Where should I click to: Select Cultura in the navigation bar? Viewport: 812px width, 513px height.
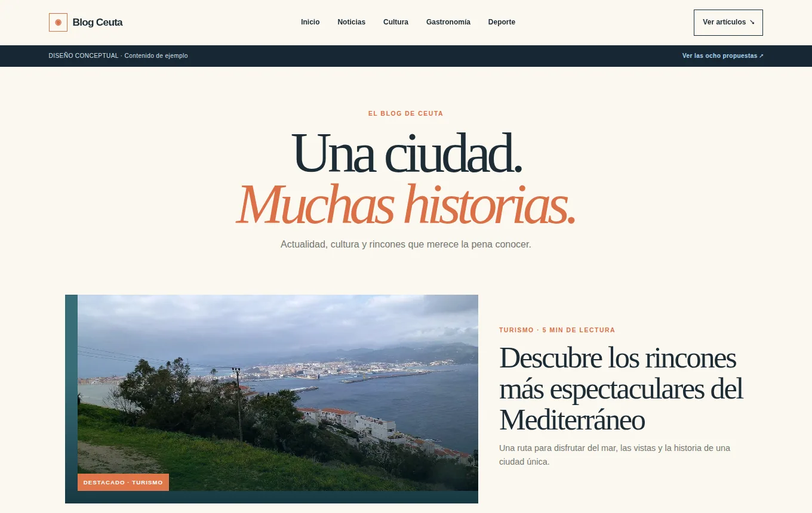pos(396,22)
